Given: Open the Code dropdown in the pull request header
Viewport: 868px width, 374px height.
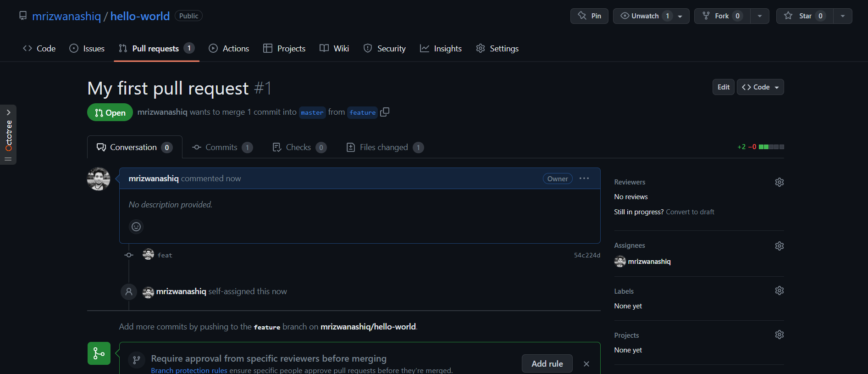Looking at the screenshot, I should 760,87.
